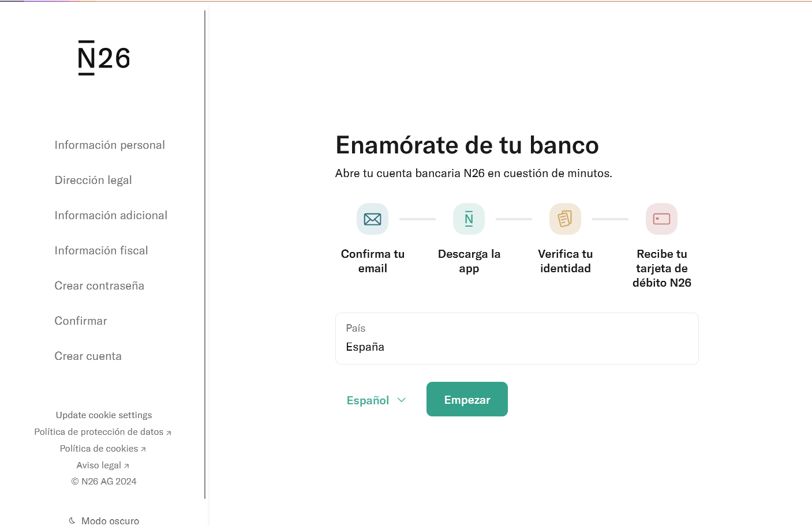Viewport: 812px width, 526px height.
Task: Open Update cookie settings
Action: 104,415
